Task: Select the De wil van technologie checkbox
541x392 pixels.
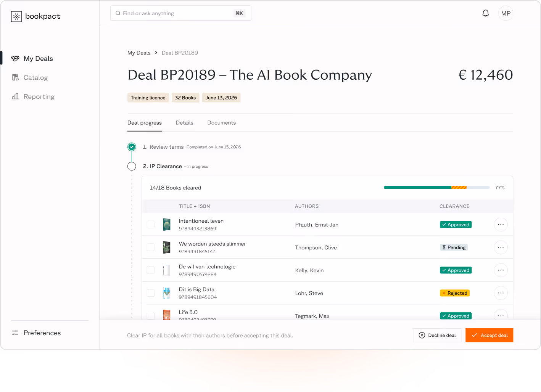Action: 151,270
